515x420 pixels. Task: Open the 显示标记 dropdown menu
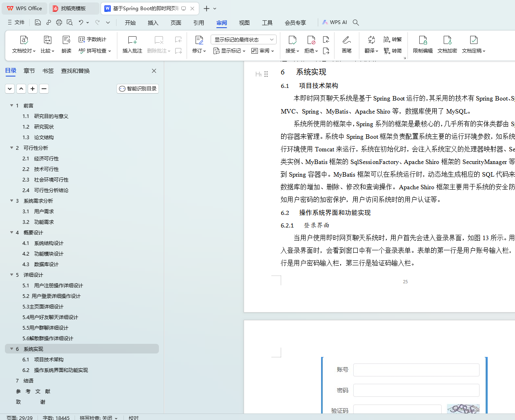[229, 51]
